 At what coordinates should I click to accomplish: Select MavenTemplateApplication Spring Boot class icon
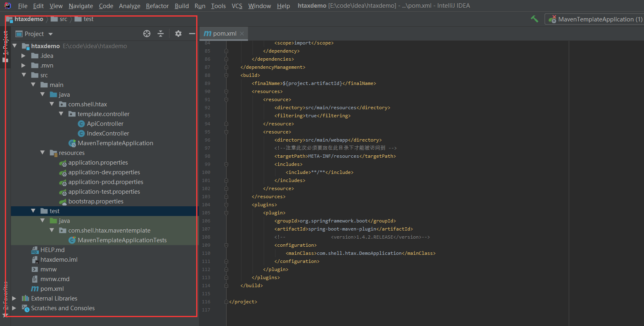[x=72, y=143]
